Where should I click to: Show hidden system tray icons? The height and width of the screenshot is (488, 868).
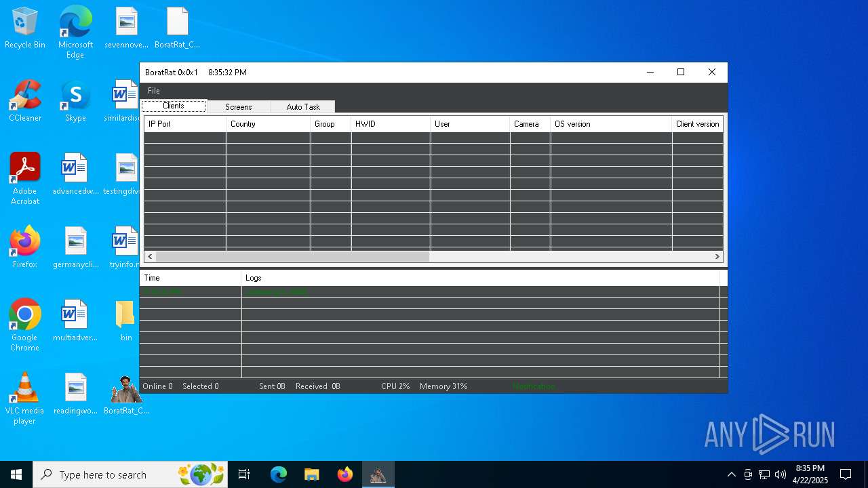(x=731, y=474)
